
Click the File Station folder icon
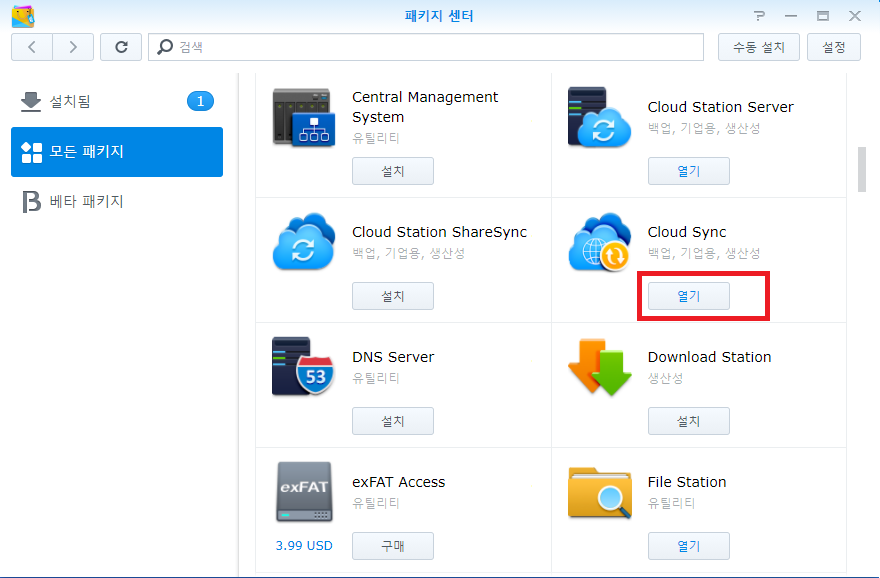(x=599, y=492)
